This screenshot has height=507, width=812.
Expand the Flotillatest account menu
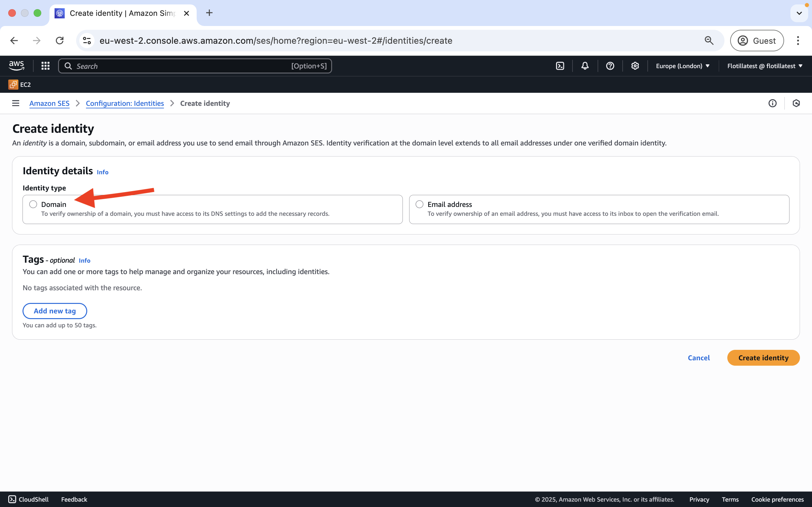[x=764, y=66]
